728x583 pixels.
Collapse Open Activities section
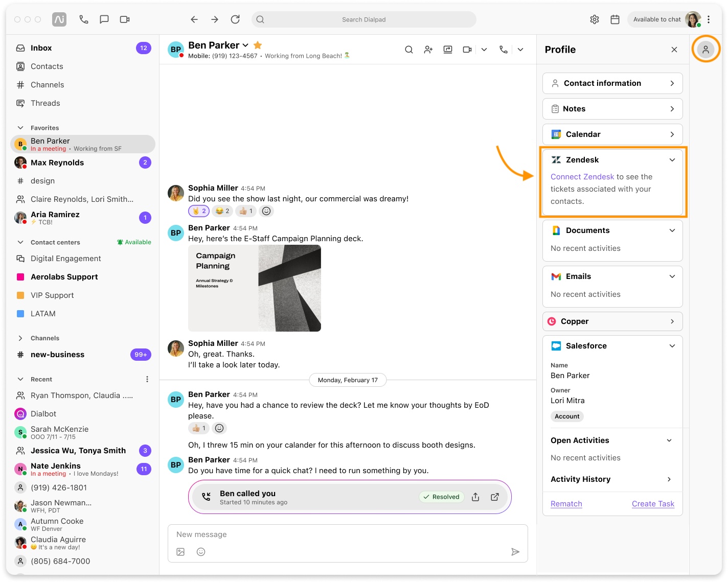(669, 440)
